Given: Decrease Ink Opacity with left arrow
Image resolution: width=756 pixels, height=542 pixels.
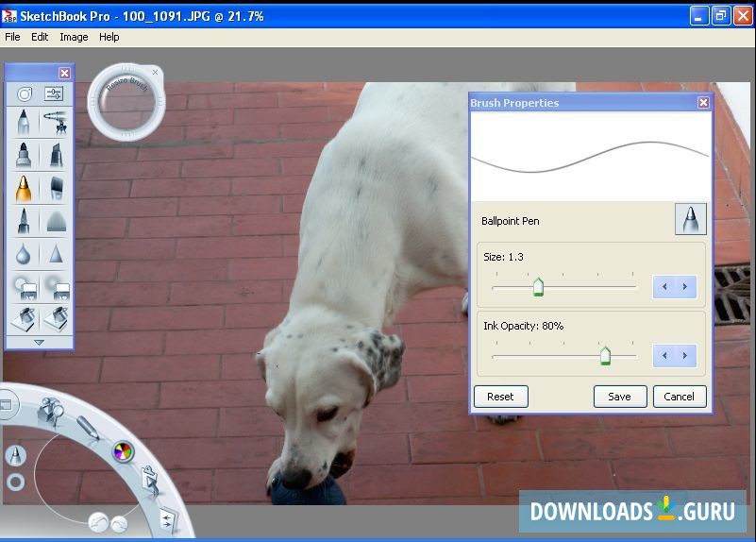Looking at the screenshot, I should click(x=664, y=356).
